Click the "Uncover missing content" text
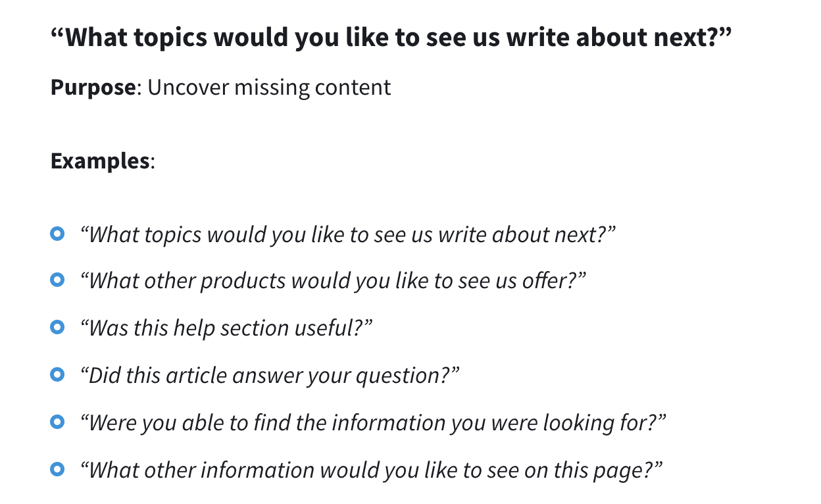 [x=269, y=88]
